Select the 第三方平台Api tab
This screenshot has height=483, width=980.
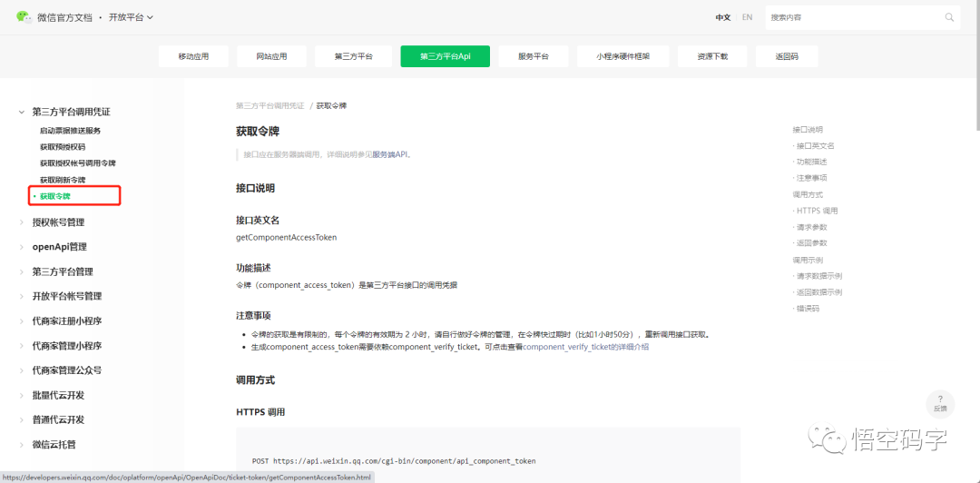pyautogui.click(x=445, y=56)
